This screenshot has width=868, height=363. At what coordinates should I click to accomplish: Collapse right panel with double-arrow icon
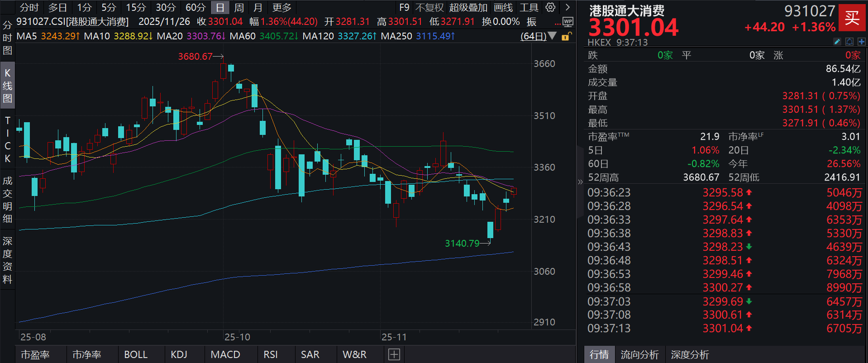pos(580,182)
